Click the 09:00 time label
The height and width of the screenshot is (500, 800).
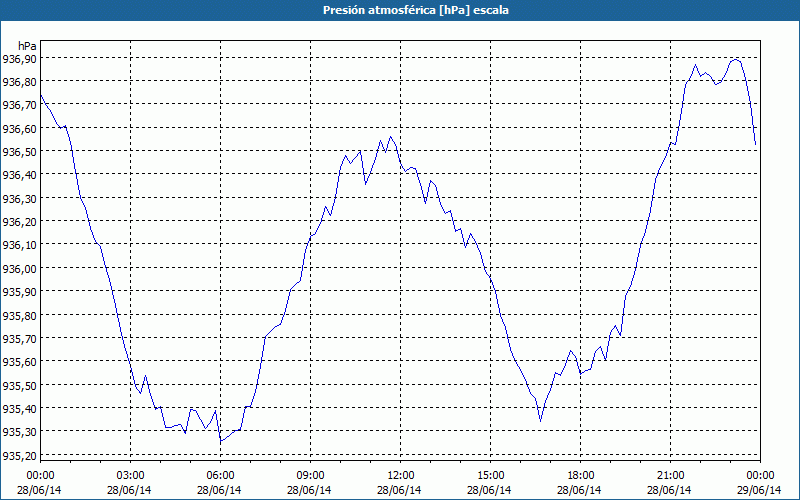tap(311, 476)
